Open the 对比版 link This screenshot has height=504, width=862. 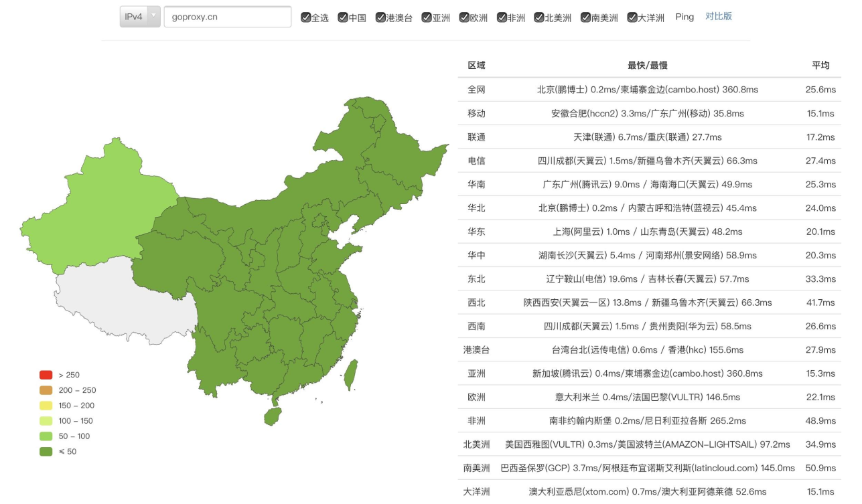718,17
